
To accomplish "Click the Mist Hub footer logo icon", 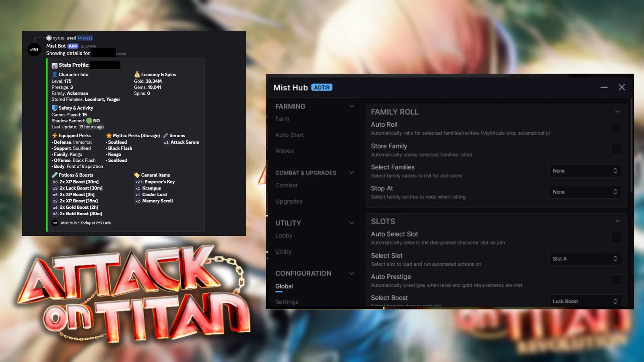I will tap(55, 223).
